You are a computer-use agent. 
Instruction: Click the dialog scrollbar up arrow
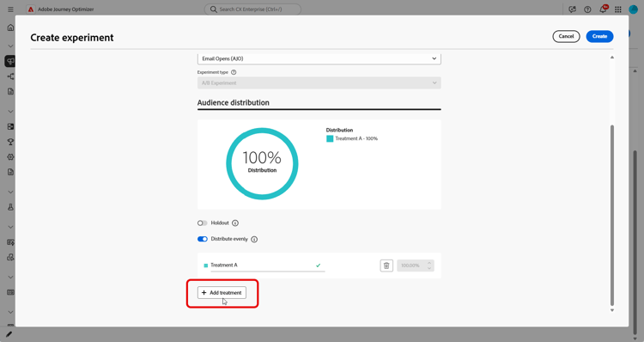[612, 58]
